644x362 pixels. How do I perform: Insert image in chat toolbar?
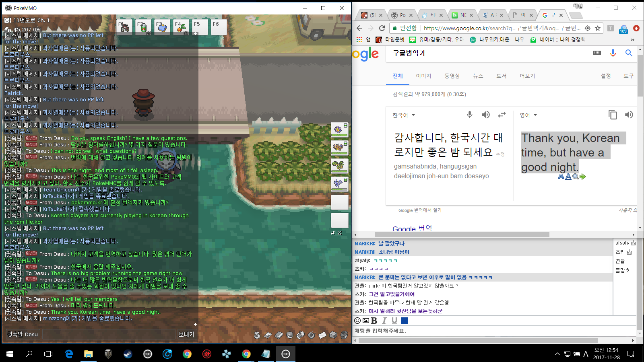pos(366,321)
